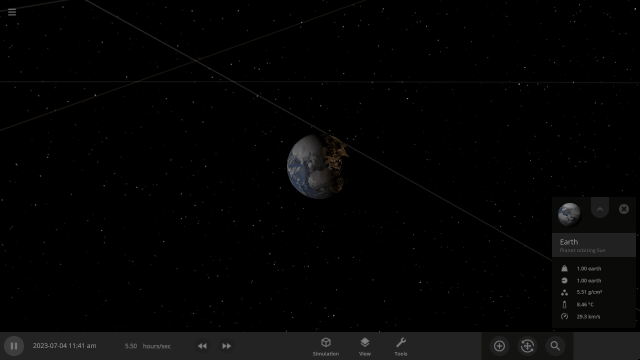Open the Simulation menu
The width and height of the screenshot is (640, 360).
(326, 347)
